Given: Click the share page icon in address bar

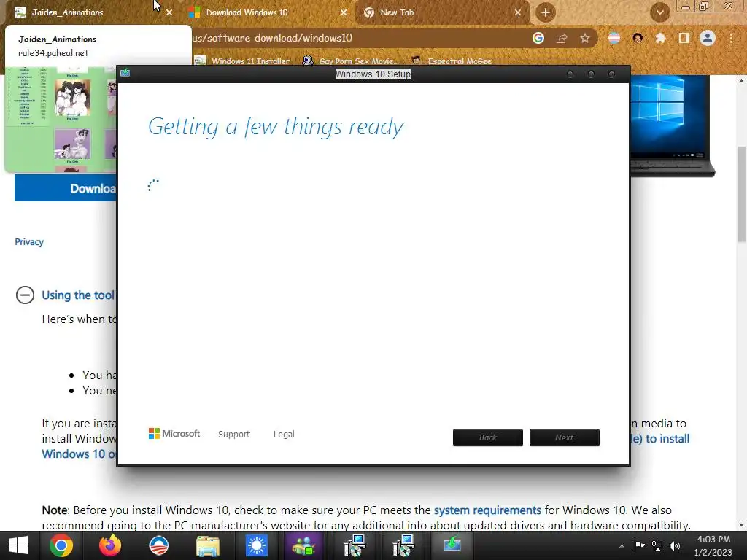Looking at the screenshot, I should 562,38.
